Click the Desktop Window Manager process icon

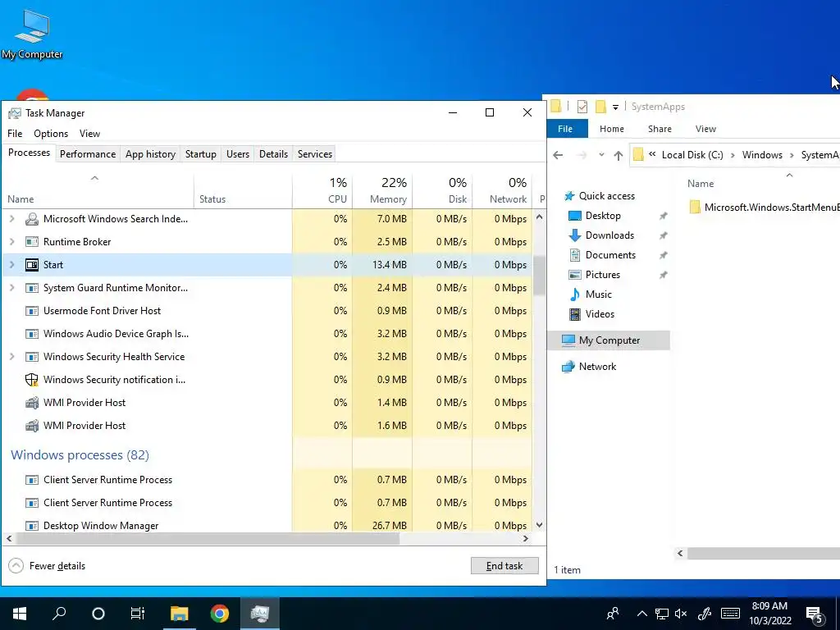click(32, 526)
